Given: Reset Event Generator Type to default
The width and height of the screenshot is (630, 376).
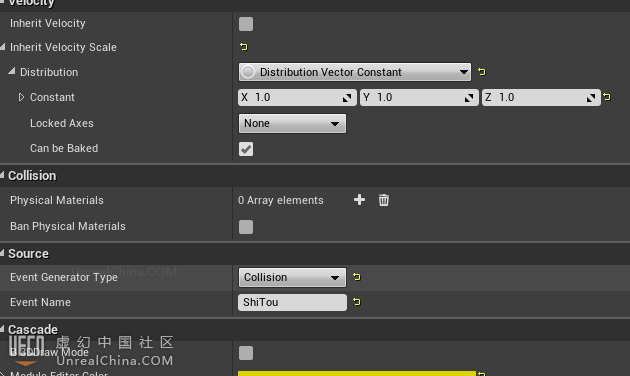Looking at the screenshot, I should pos(356,277).
